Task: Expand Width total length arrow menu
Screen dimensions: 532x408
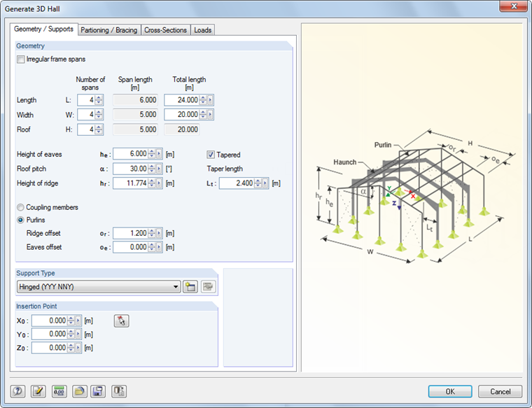Action: [210, 115]
